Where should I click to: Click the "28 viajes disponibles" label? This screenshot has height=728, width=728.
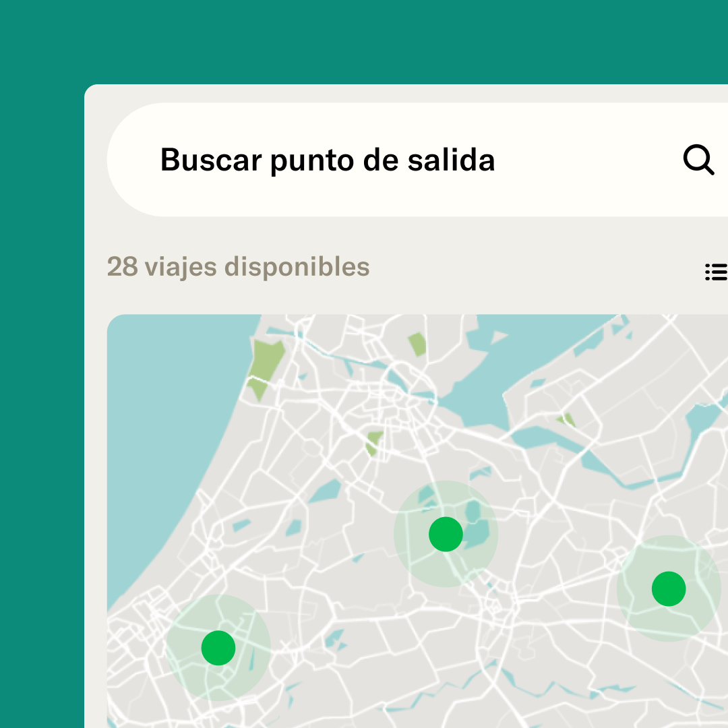[x=238, y=267]
